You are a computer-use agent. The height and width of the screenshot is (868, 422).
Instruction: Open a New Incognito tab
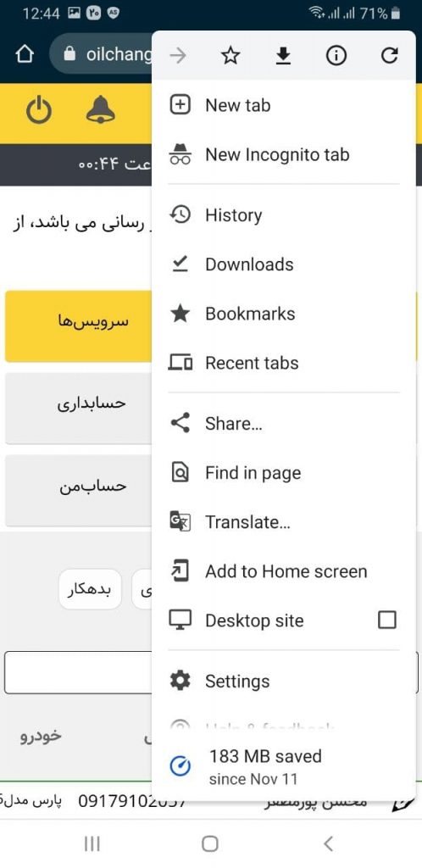(x=283, y=155)
